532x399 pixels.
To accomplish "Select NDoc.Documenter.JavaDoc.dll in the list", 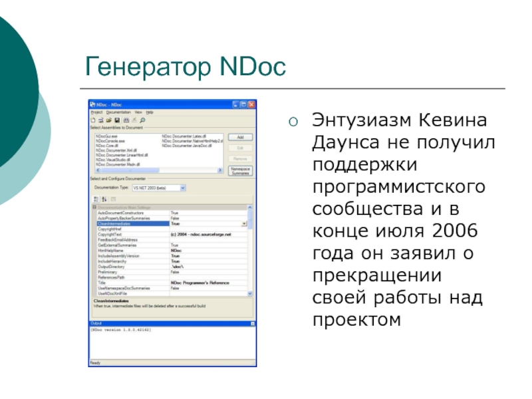I will click(x=187, y=146).
